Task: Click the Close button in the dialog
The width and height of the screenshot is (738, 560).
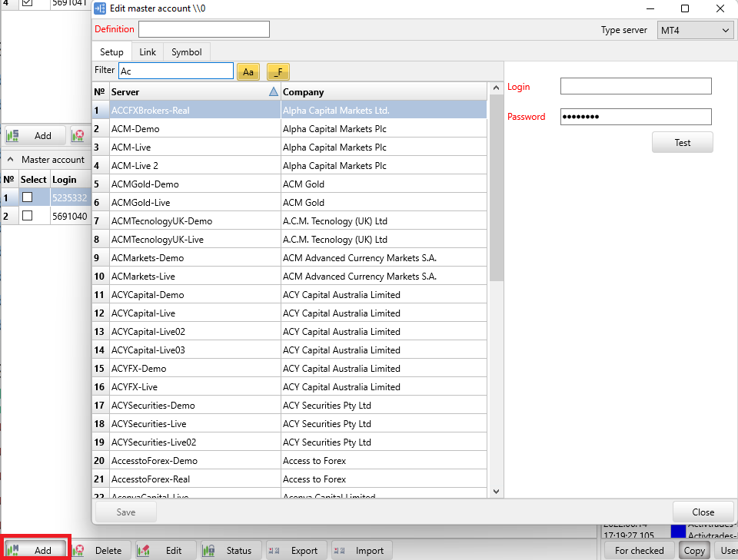Action: [703, 512]
